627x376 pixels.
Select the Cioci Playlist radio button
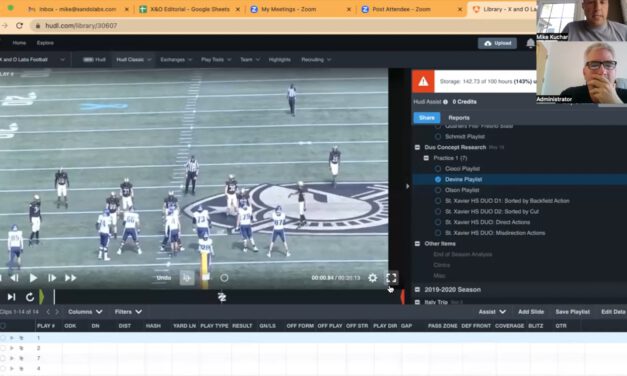tap(438, 169)
